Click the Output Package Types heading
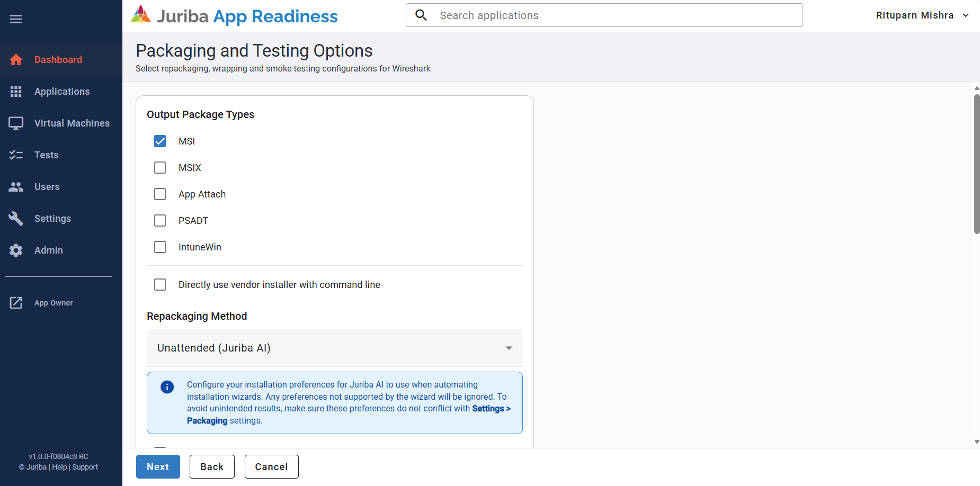Viewport: 980px width, 486px height. pyautogui.click(x=200, y=115)
